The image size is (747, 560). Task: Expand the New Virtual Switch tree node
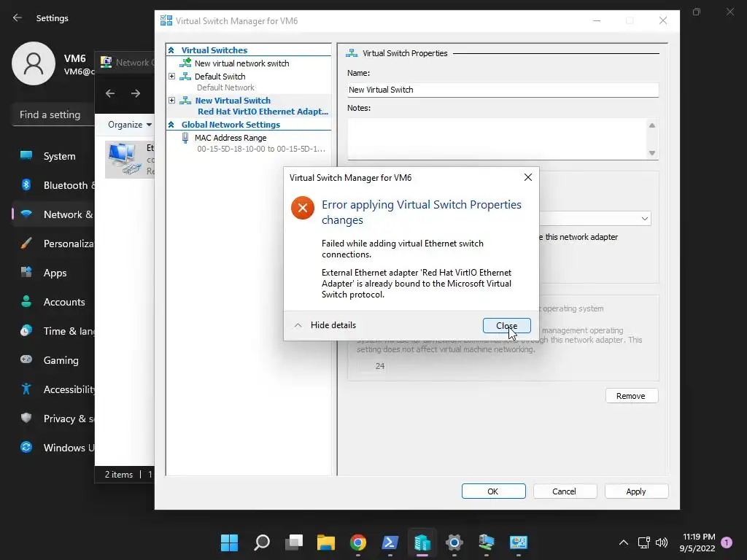[171, 101]
